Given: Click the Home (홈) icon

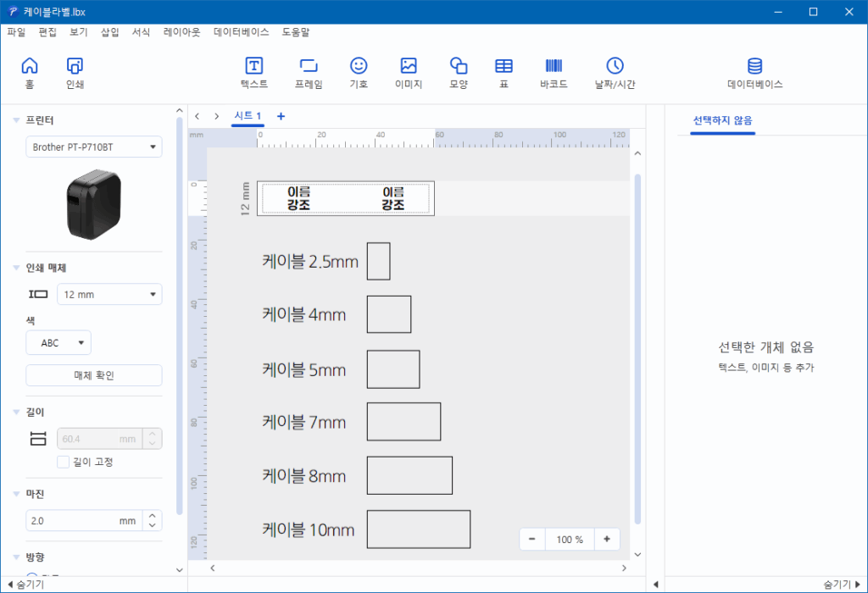Looking at the screenshot, I should point(30,67).
